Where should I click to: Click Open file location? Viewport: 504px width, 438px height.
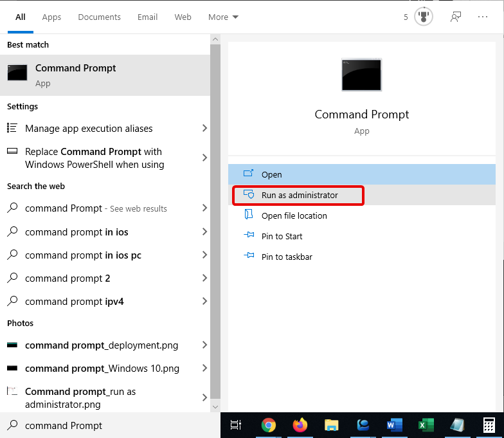pyautogui.click(x=361, y=215)
